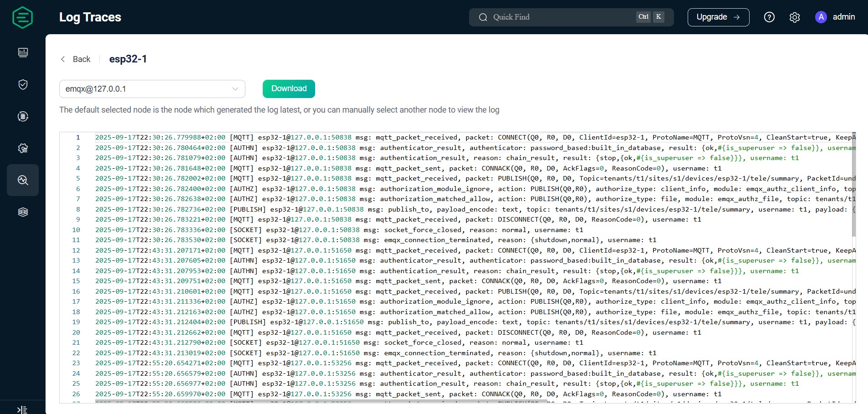Click the EMQX logo
This screenshot has height=414, width=868.
tap(22, 17)
